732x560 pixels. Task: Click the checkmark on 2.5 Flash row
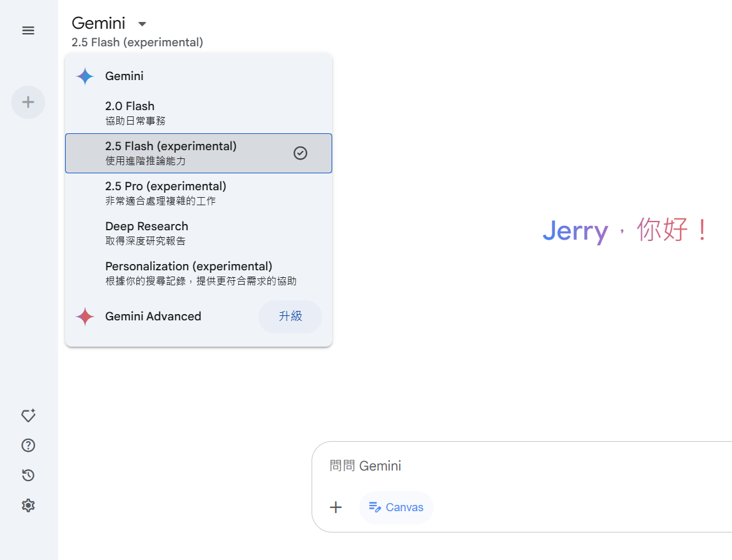300,153
